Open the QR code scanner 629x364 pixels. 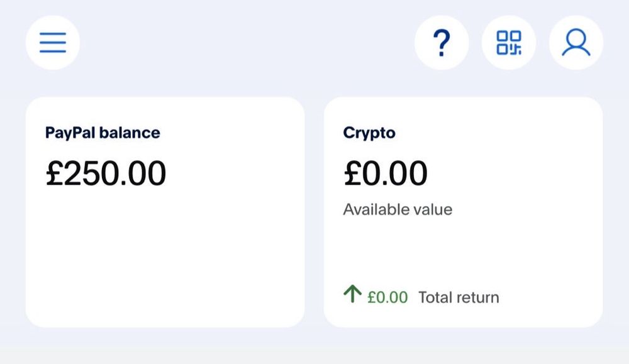coord(509,42)
